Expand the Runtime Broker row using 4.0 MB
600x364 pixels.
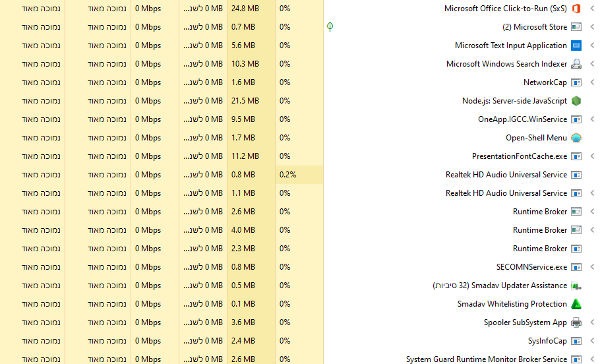point(592,230)
